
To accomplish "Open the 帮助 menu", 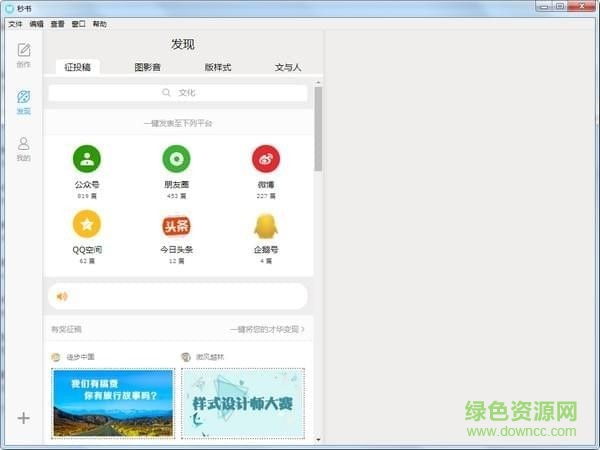I will click(99, 23).
